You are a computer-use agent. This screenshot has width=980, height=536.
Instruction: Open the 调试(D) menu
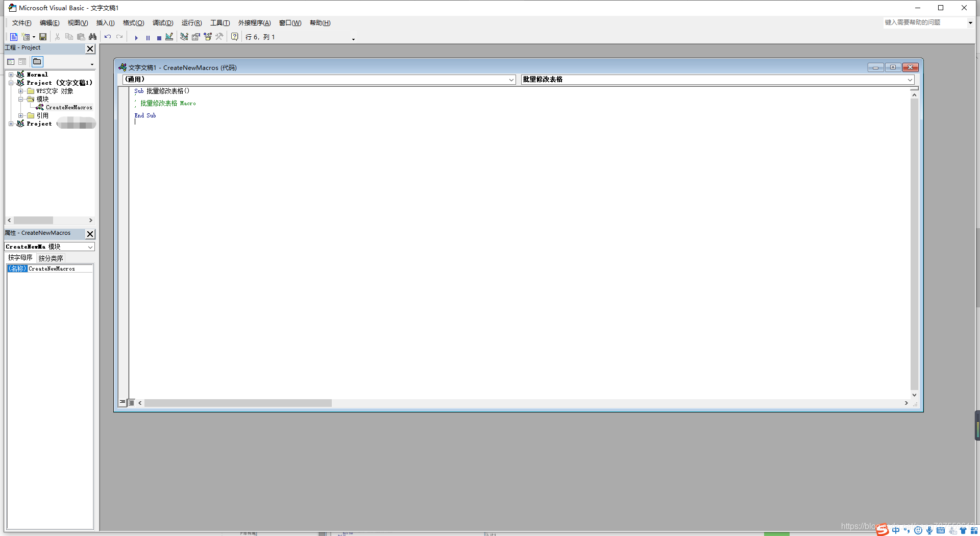coord(163,23)
